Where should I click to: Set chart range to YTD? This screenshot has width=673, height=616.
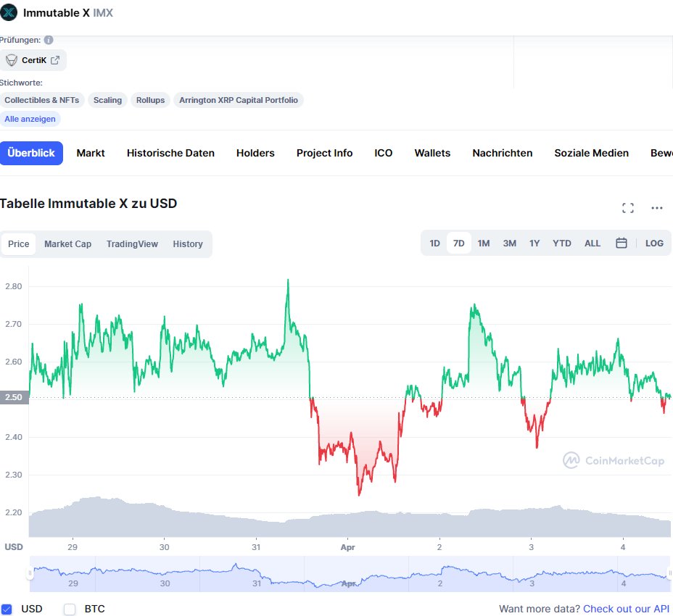tap(562, 244)
